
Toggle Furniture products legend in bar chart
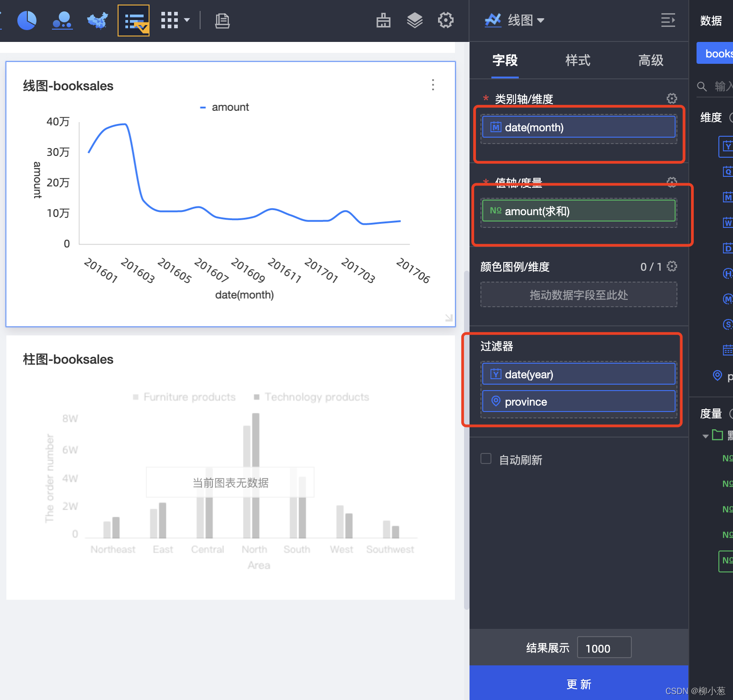[184, 397]
